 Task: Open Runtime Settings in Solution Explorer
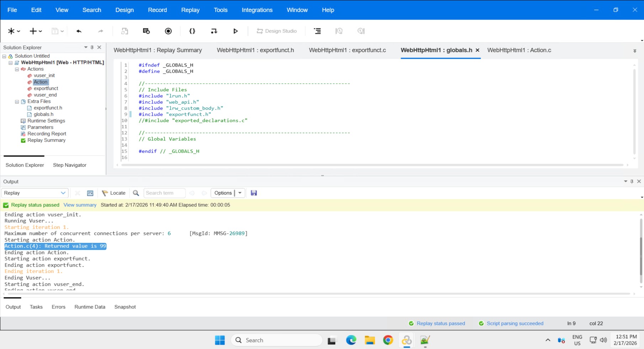46,121
